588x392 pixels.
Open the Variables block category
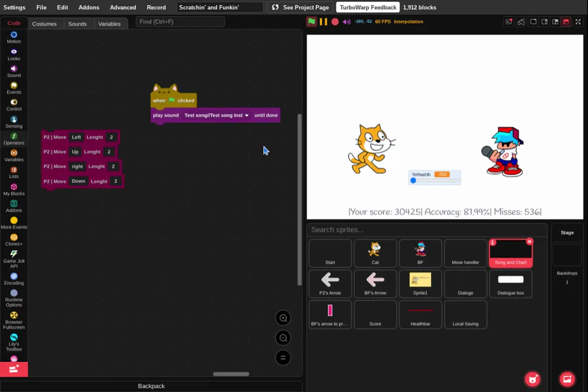pyautogui.click(x=14, y=155)
